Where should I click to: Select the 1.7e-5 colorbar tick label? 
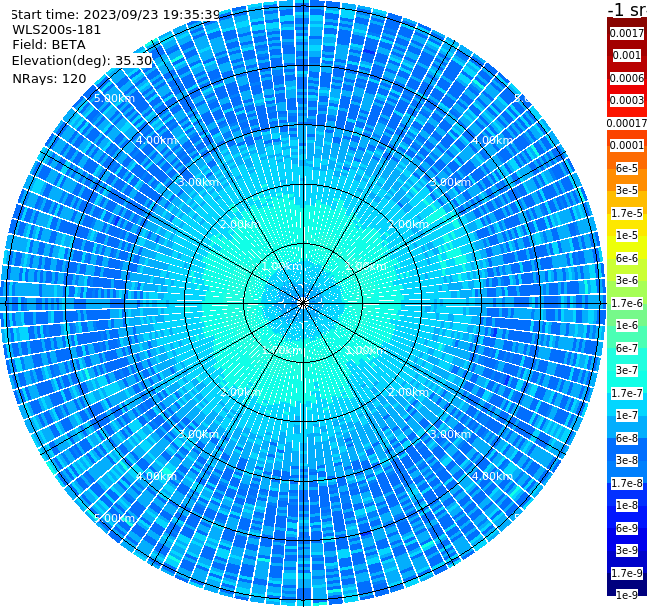[627, 213]
